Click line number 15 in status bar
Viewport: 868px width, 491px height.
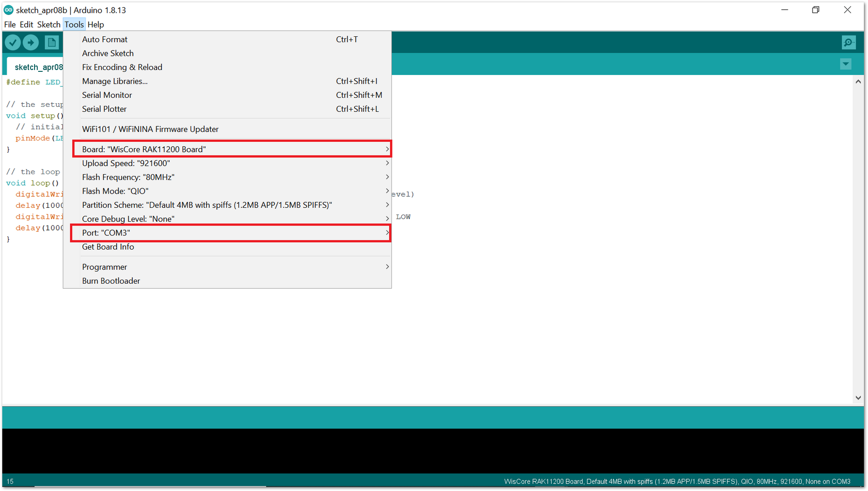tap(10, 481)
